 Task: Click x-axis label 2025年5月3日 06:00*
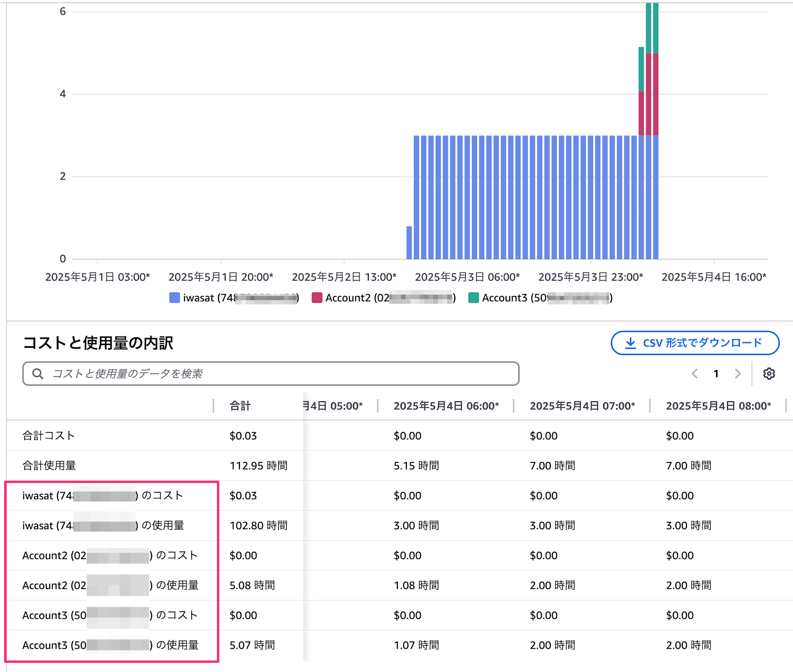pos(467,277)
